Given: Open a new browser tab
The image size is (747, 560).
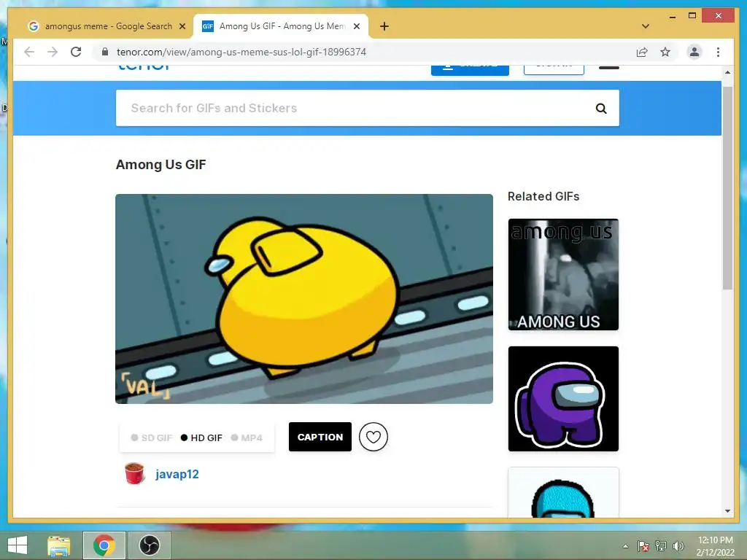Looking at the screenshot, I should pos(384,26).
